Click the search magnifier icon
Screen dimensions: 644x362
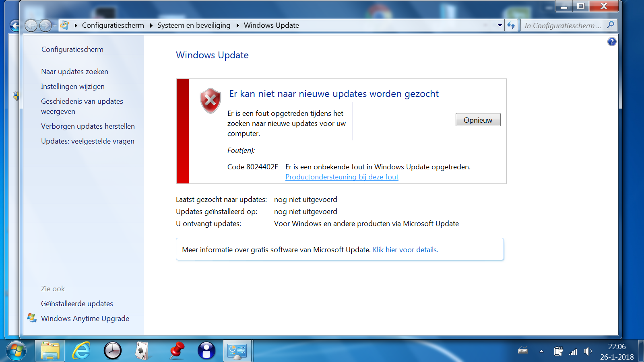click(611, 25)
